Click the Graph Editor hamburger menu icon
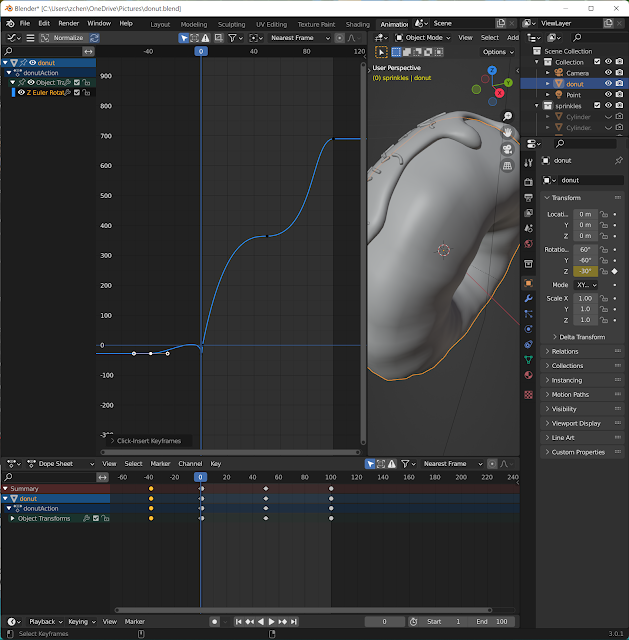This screenshot has width=629, height=640. coord(30,38)
